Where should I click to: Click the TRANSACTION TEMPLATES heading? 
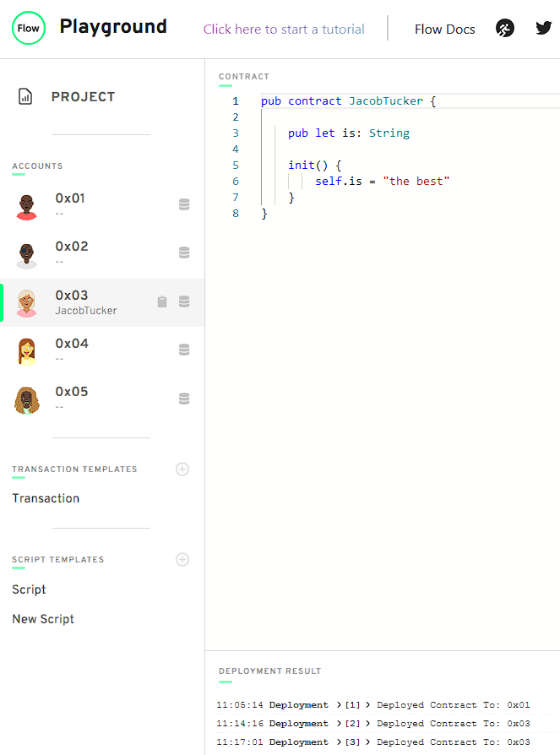click(x=74, y=470)
